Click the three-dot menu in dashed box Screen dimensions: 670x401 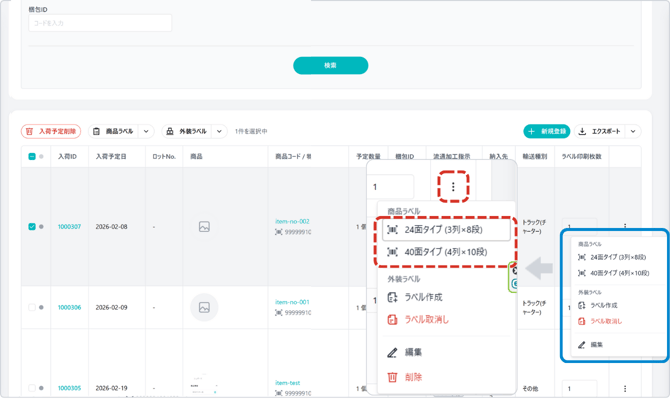point(453,187)
